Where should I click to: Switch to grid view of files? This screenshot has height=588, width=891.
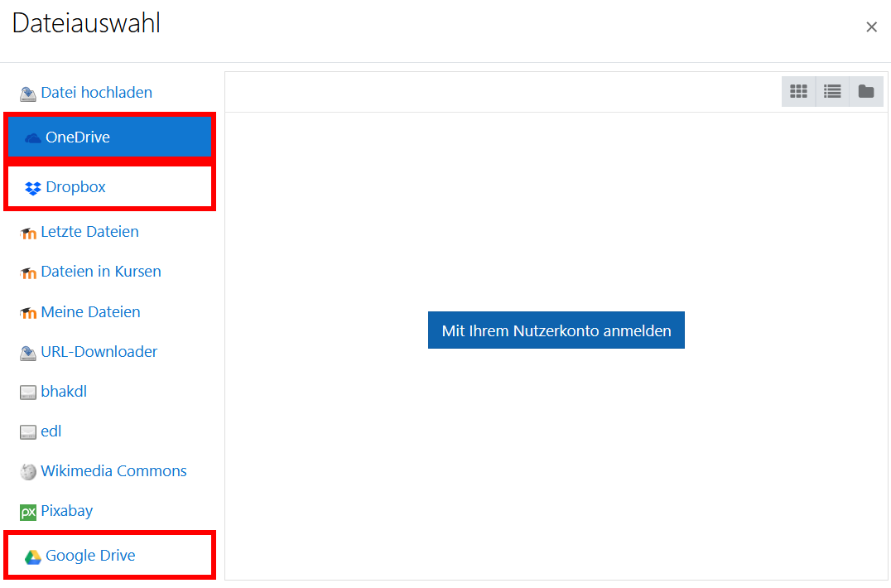click(x=798, y=91)
